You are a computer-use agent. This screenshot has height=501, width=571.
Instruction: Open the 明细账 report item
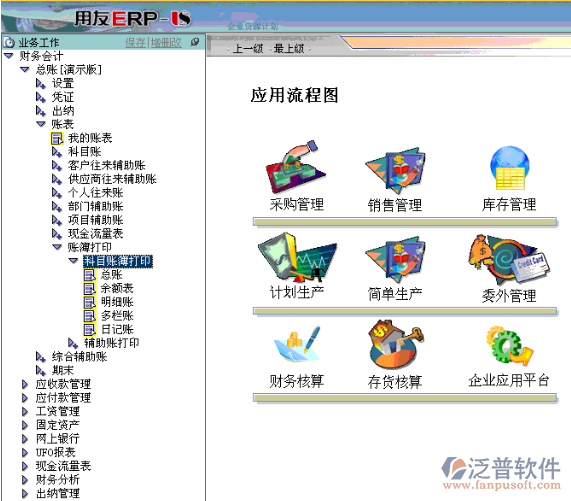coord(117,302)
